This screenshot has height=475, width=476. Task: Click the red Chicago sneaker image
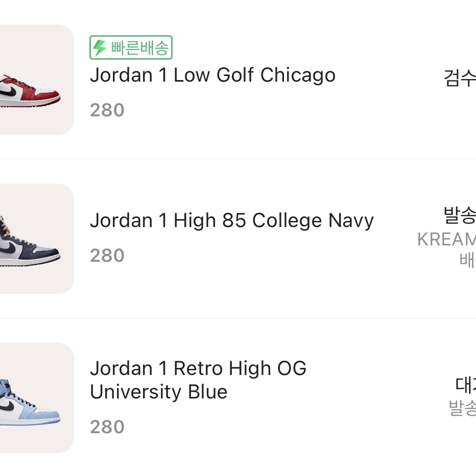coord(30,91)
